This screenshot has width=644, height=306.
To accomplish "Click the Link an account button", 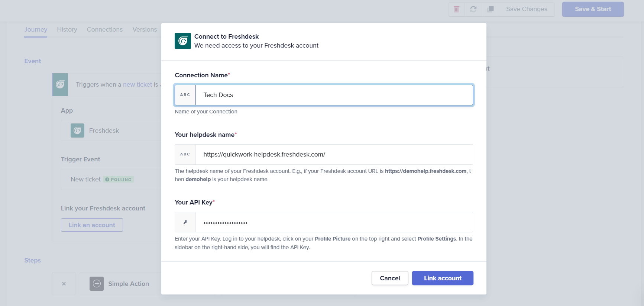I will pyautogui.click(x=92, y=225).
